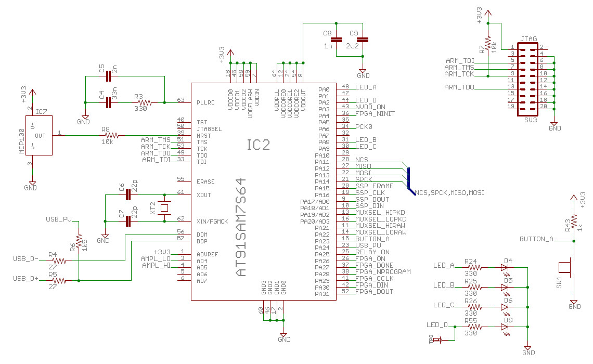Select the ARM_TDO label beside JTAG header
Image resolution: width=593 pixels, height=364 pixels.
[459, 87]
